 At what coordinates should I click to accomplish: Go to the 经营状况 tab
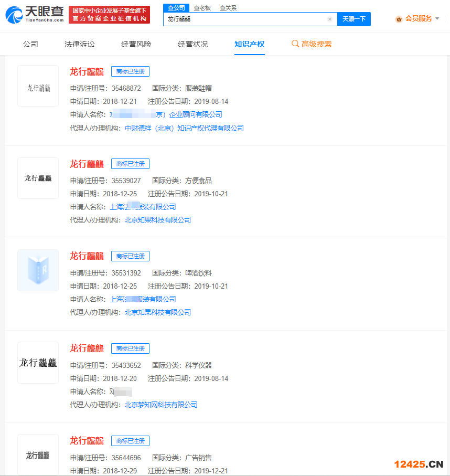(192, 44)
